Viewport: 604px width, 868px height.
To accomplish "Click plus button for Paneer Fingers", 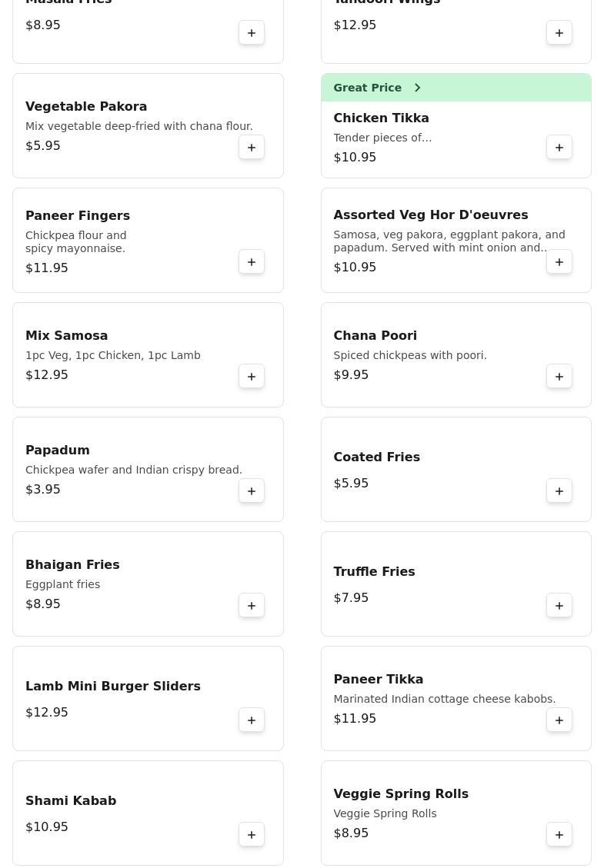I will (x=252, y=262).
